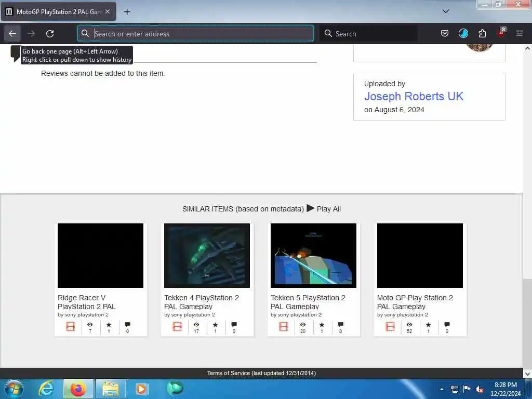Click the movie film icon under Tekken 4

click(x=177, y=327)
